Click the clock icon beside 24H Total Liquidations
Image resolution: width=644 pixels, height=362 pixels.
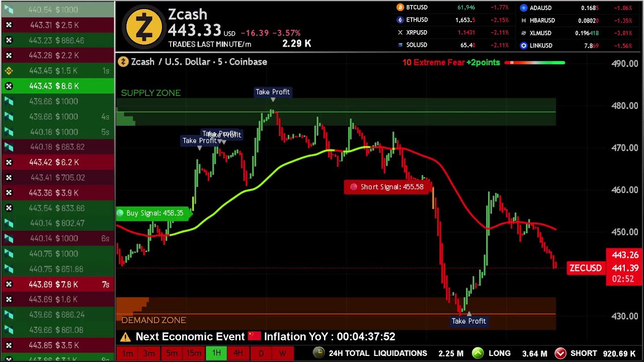[x=318, y=353]
